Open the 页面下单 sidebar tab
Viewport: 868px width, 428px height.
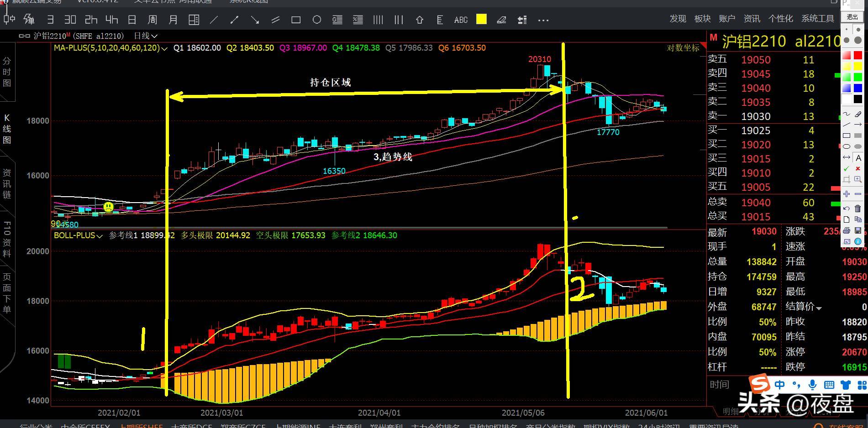pyautogui.click(x=7, y=293)
